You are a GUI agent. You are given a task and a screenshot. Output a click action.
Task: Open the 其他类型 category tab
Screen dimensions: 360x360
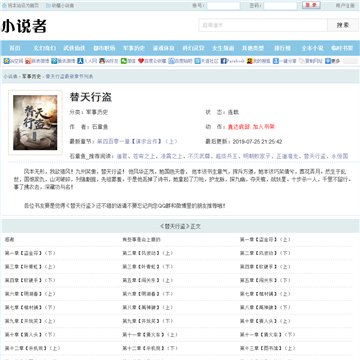coord(253,48)
